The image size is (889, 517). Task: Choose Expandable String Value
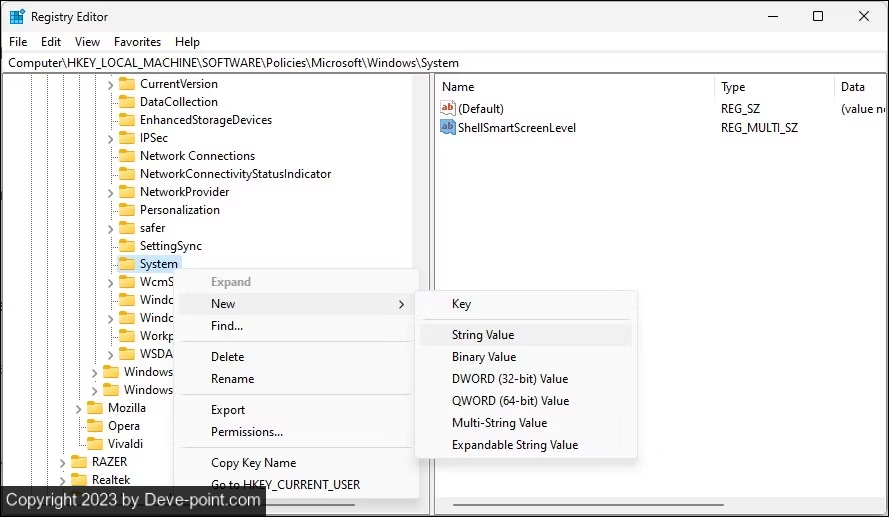526,445
